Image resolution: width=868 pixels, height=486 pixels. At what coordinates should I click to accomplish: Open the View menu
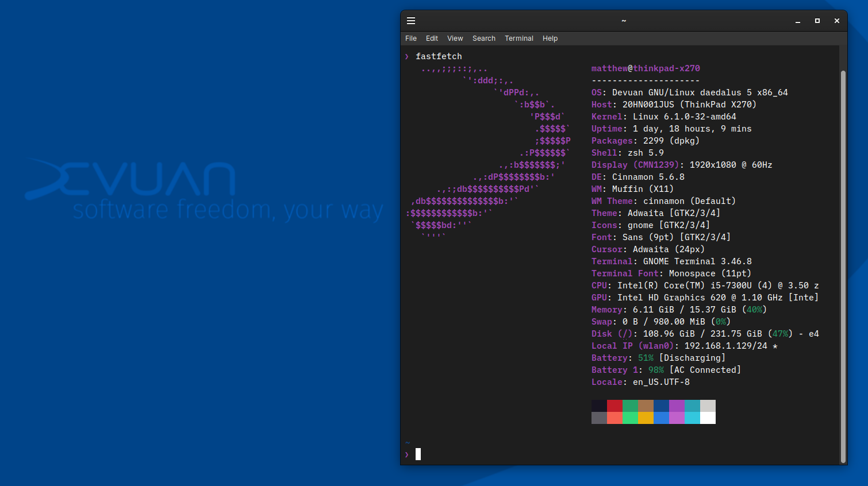pos(455,38)
